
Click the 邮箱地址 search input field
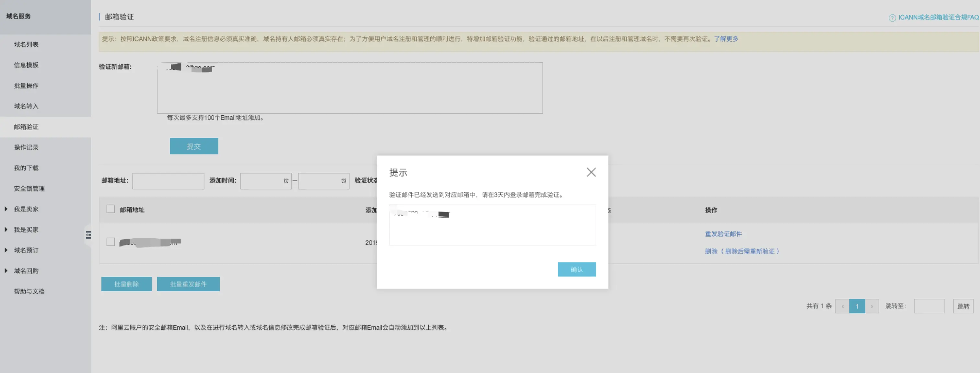[168, 181]
